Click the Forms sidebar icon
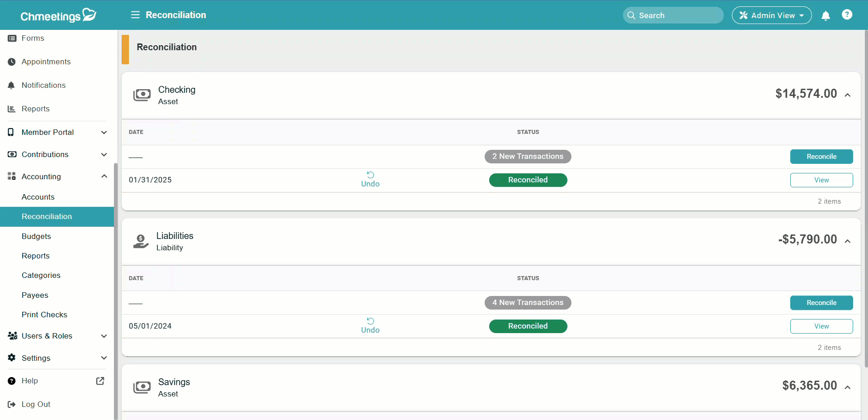Viewport: 868px width, 420px height. (x=12, y=38)
